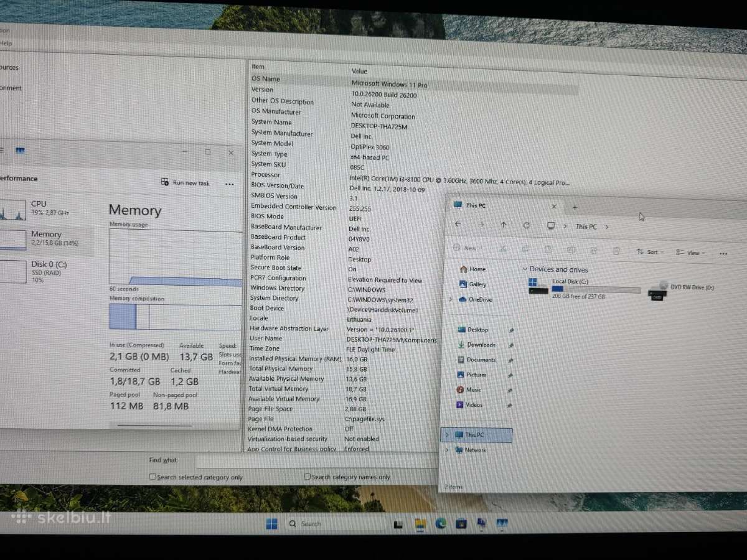747x560 pixels.
Task: Go back in File Explorer
Action: tap(458, 224)
